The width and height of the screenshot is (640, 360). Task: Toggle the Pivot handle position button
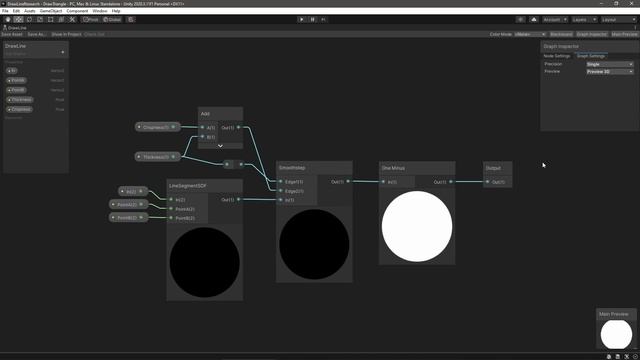coord(91,20)
